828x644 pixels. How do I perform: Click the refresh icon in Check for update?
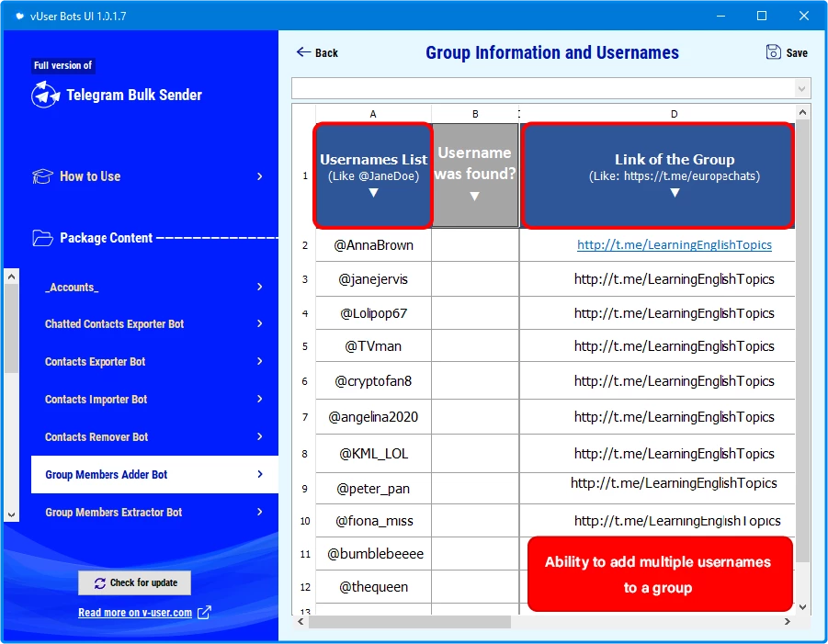(x=100, y=582)
